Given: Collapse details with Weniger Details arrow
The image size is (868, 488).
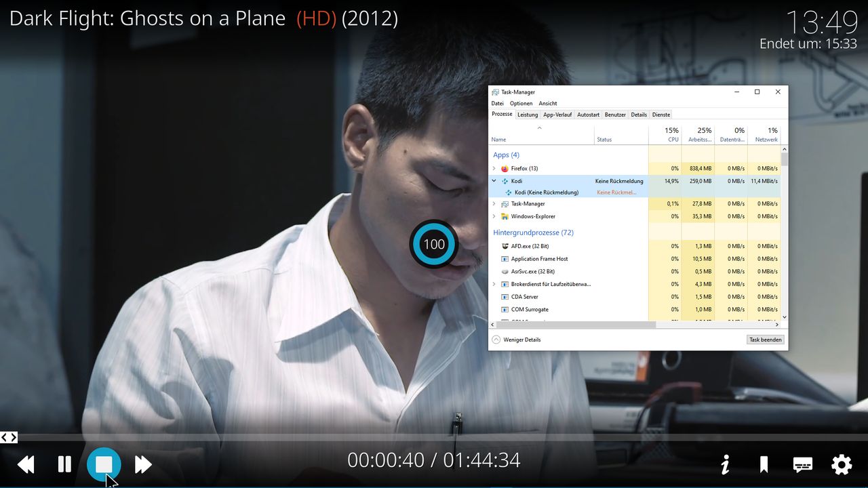Looking at the screenshot, I should point(496,340).
